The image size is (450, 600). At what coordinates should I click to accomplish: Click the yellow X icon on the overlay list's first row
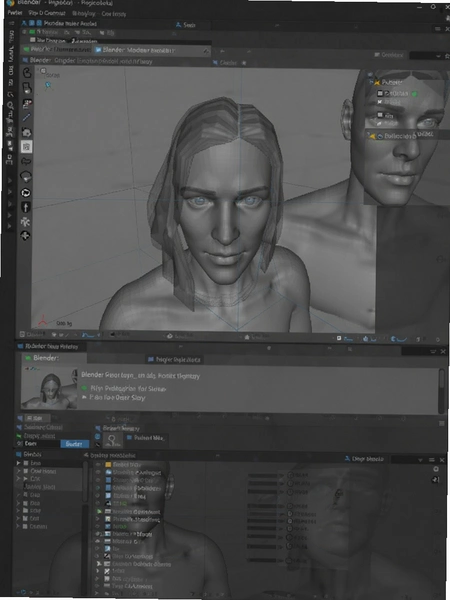377,82
